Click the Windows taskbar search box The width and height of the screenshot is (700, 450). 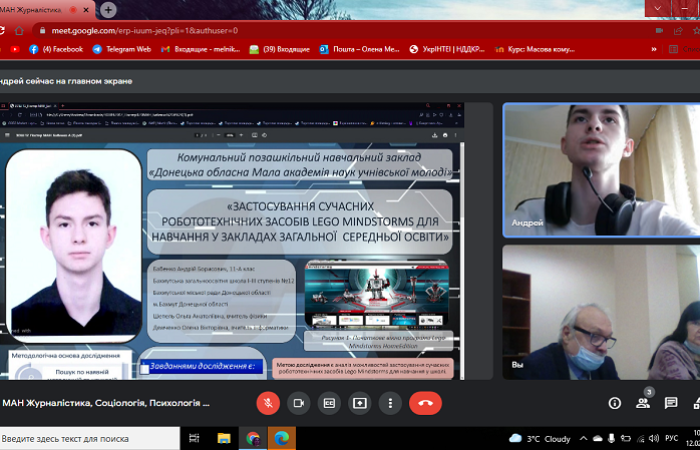pos(90,438)
